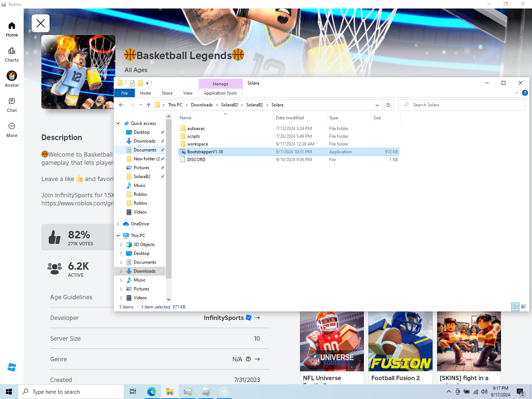Open Task View on taskbar

click(x=133, y=392)
